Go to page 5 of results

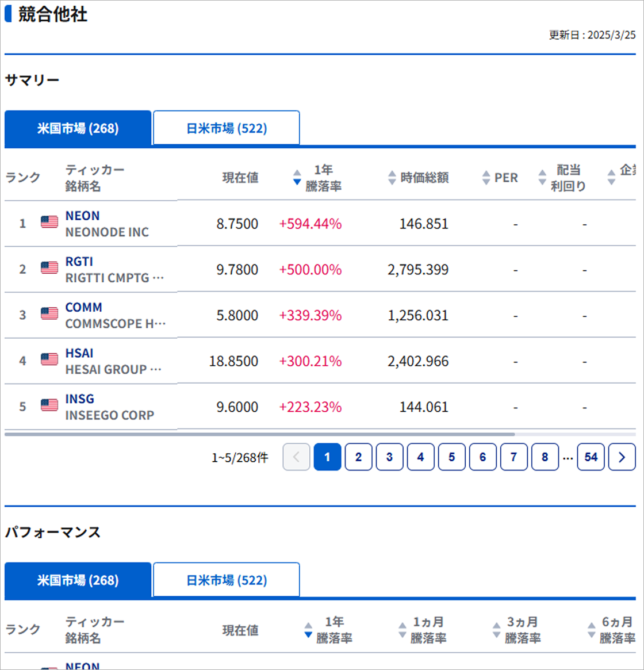(452, 457)
